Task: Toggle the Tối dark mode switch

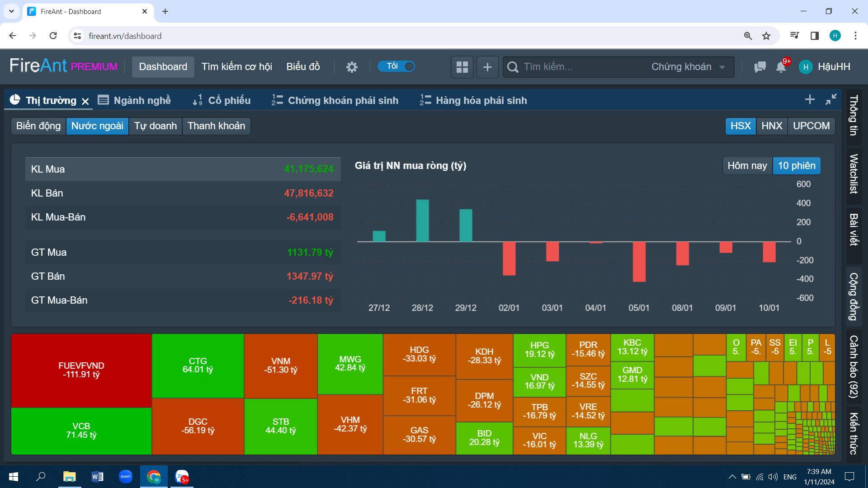Action: (x=396, y=66)
